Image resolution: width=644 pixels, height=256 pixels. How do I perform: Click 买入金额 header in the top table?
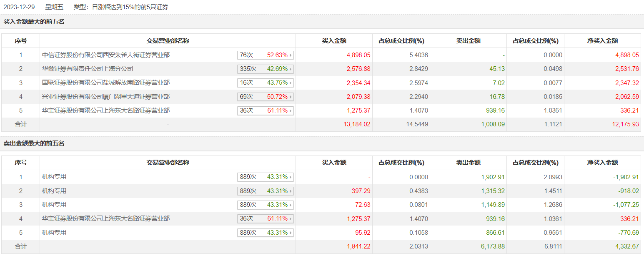(334, 41)
